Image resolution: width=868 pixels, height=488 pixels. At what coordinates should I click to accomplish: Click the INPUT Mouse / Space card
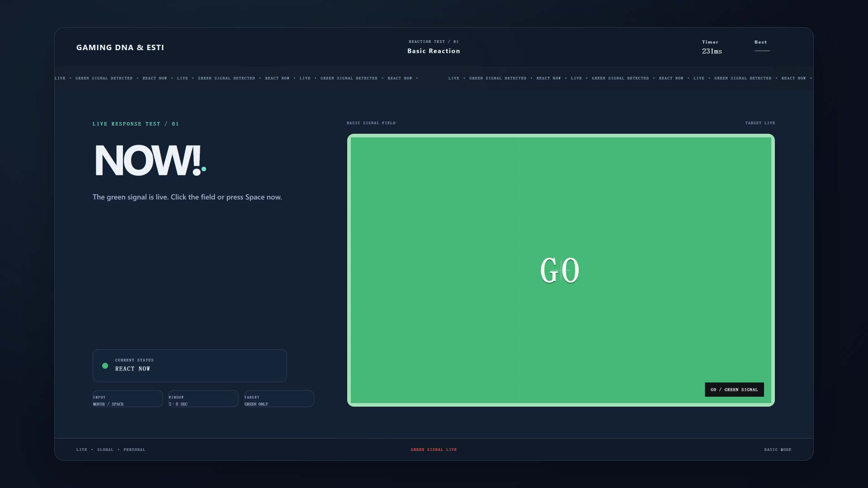pyautogui.click(x=127, y=399)
